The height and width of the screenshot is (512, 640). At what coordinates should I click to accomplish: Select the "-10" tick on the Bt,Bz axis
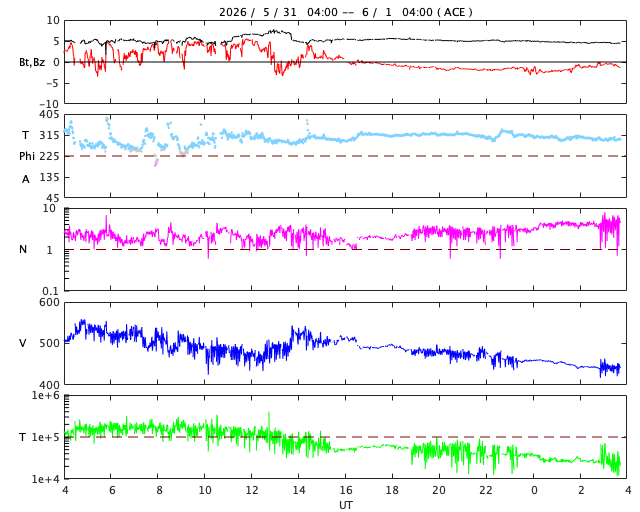49,104
